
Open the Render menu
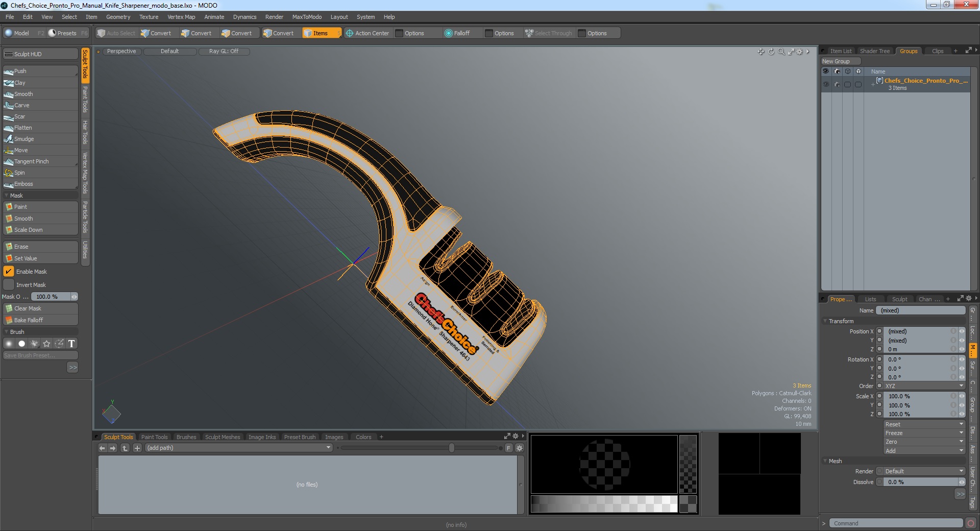point(274,17)
